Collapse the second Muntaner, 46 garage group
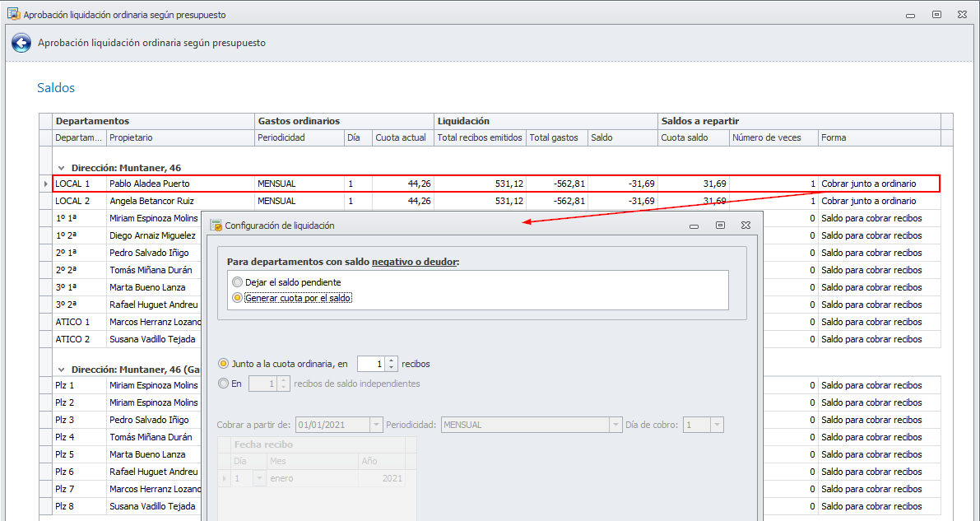The height and width of the screenshot is (521, 980). 62,370
